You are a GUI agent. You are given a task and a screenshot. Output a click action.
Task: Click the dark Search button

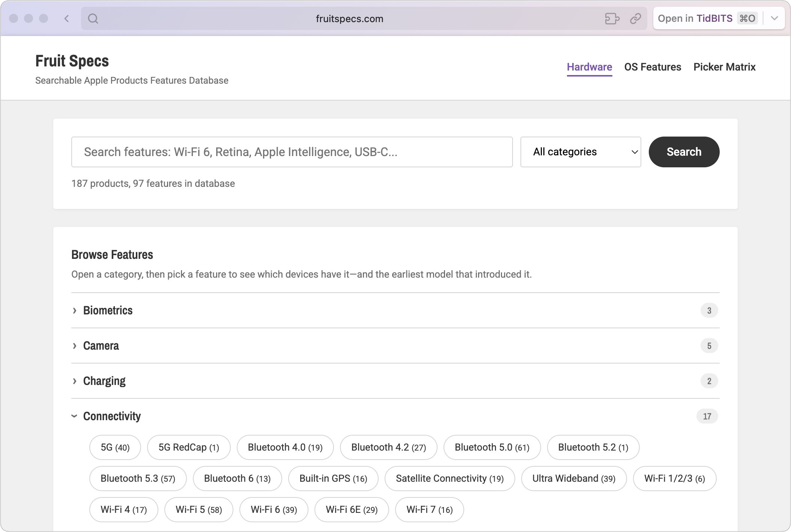[684, 152]
